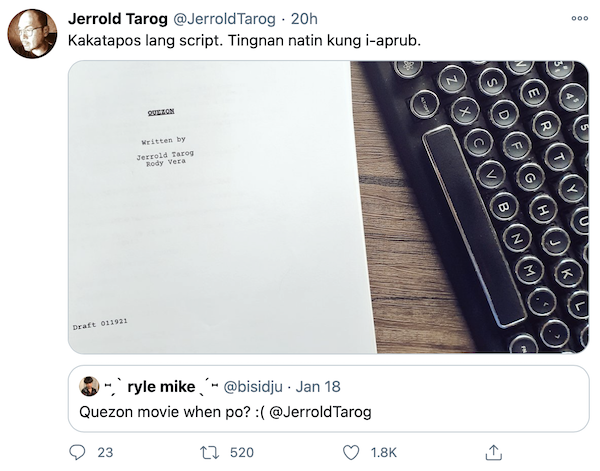Open the three-dot more options menu
The width and height of the screenshot is (600, 471).
click(x=580, y=19)
